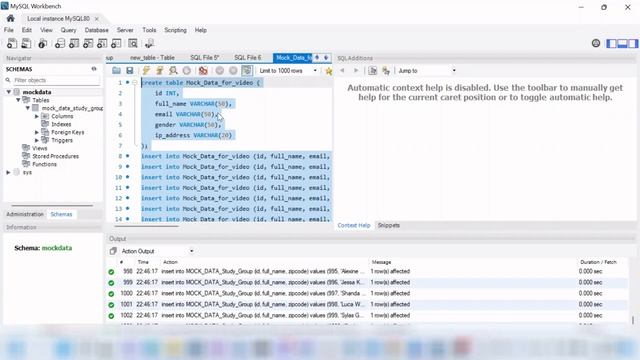640x360 pixels.
Task: Collapse the Tables node
Action: (x=18, y=100)
